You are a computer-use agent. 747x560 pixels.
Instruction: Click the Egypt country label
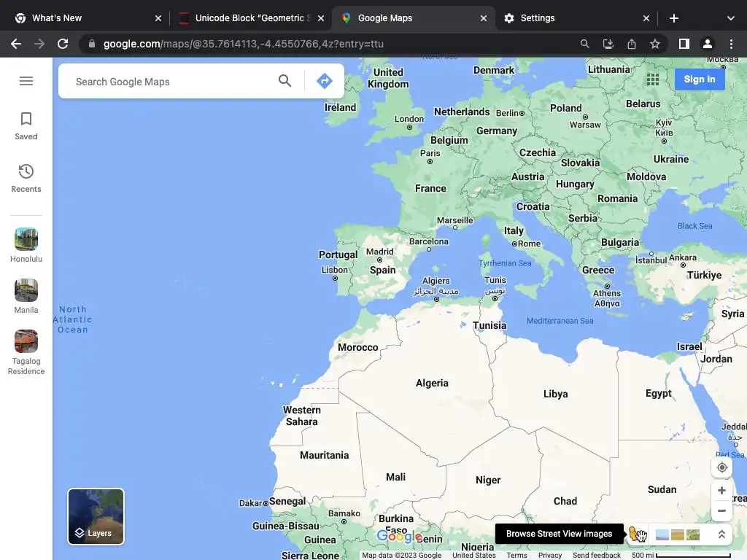659,393
